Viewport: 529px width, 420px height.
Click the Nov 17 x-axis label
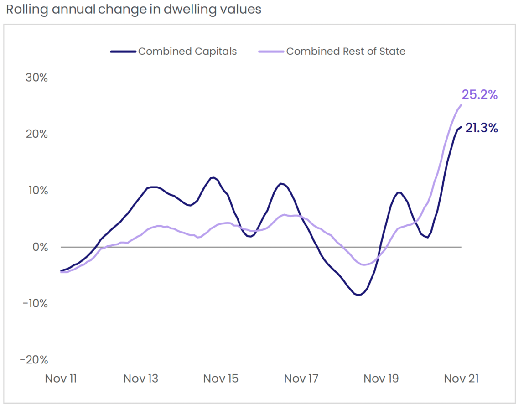(x=301, y=379)
